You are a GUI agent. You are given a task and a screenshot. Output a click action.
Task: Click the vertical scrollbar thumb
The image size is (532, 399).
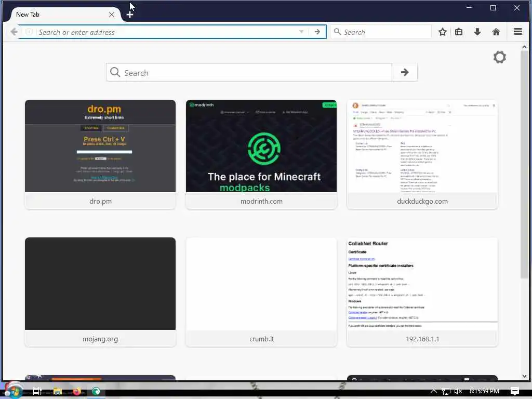(525, 165)
